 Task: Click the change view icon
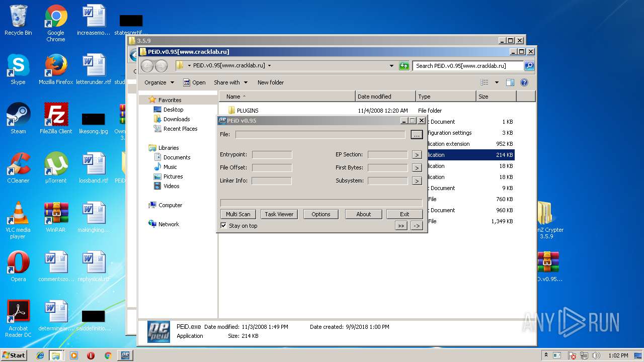click(x=485, y=82)
